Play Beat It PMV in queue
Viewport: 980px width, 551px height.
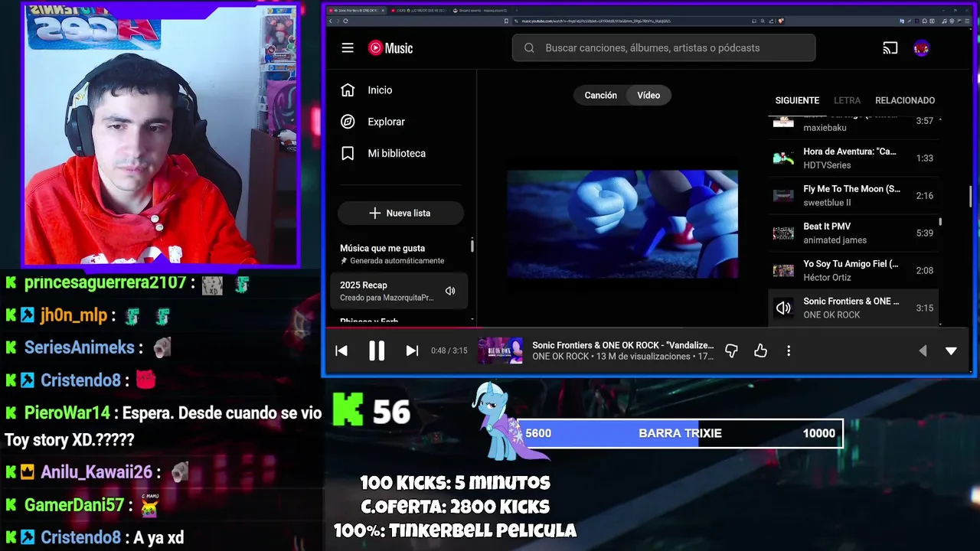coord(853,233)
